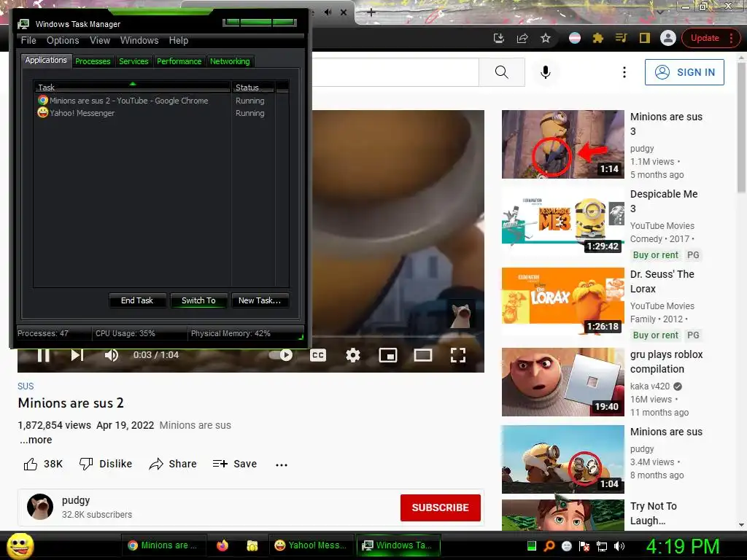Turn on closed captions
Viewport: 747px width, 560px height.
(318, 355)
